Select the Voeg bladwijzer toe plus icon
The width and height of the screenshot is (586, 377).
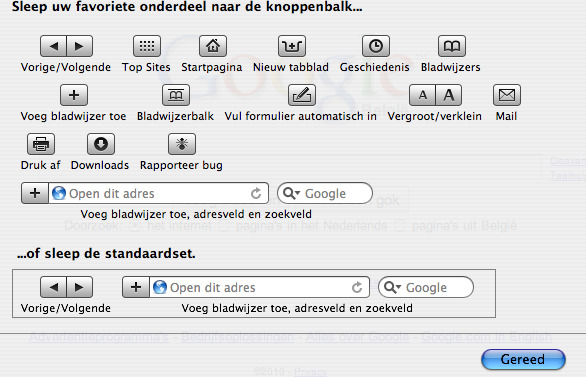click(x=74, y=95)
